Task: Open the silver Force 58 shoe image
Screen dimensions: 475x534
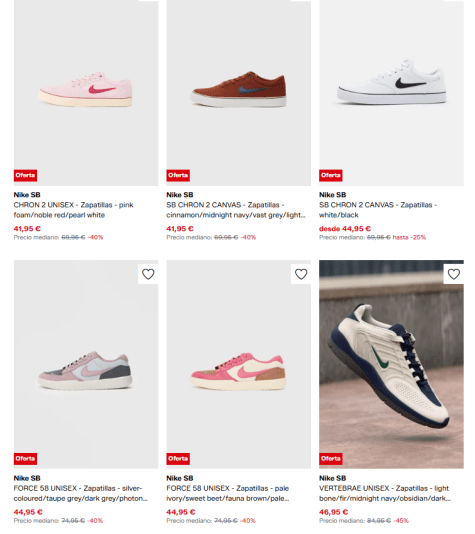Action: pos(86,364)
